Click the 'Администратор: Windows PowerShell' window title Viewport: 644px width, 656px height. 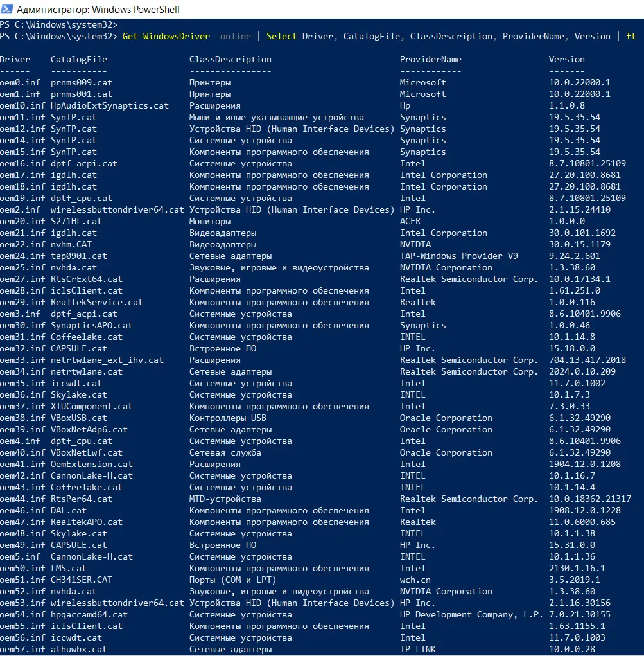(x=98, y=9)
